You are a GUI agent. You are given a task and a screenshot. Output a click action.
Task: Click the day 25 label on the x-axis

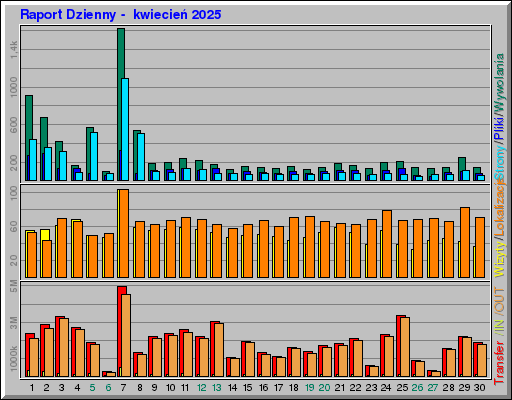pos(402,388)
